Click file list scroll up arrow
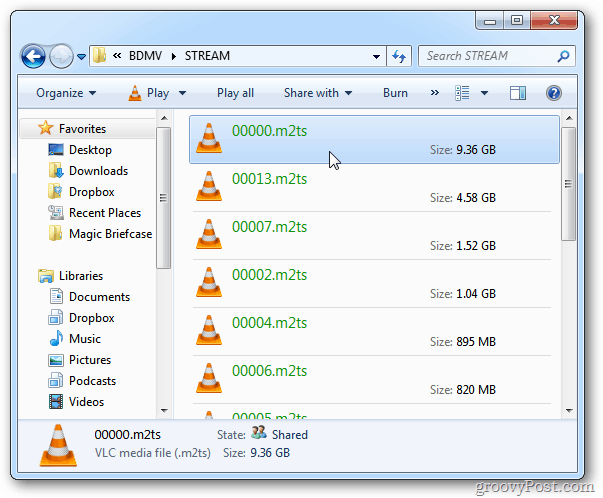 tap(569, 118)
